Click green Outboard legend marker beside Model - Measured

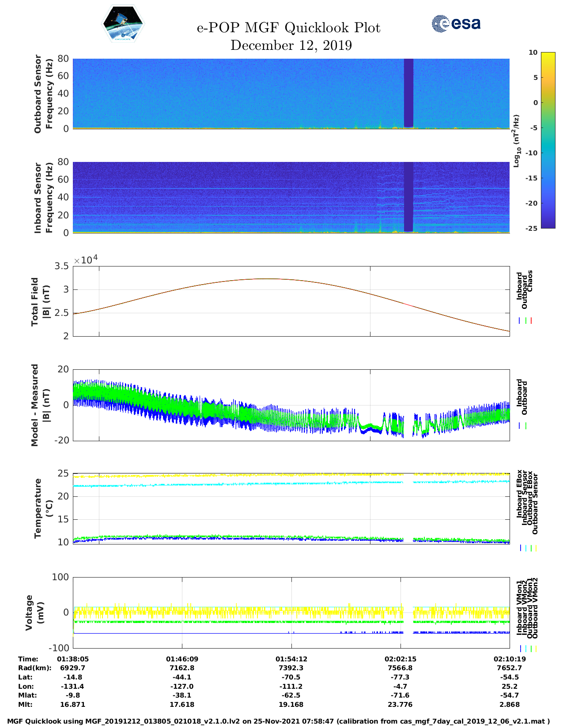525,426
